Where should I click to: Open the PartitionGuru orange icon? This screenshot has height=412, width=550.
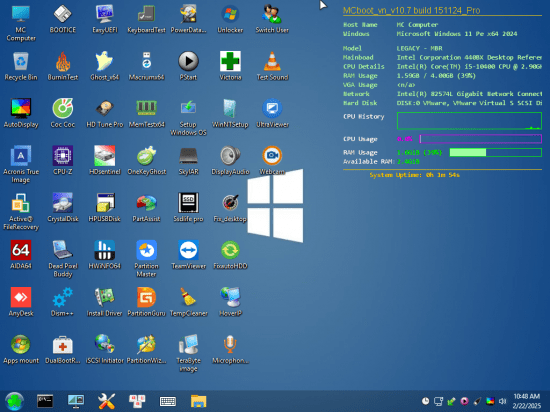tap(146, 302)
